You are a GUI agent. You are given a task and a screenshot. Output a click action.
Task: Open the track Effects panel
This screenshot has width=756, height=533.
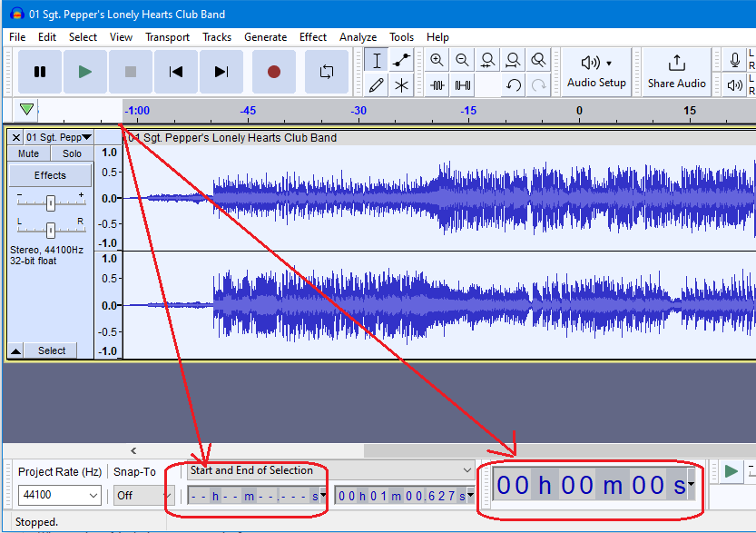coord(50,175)
